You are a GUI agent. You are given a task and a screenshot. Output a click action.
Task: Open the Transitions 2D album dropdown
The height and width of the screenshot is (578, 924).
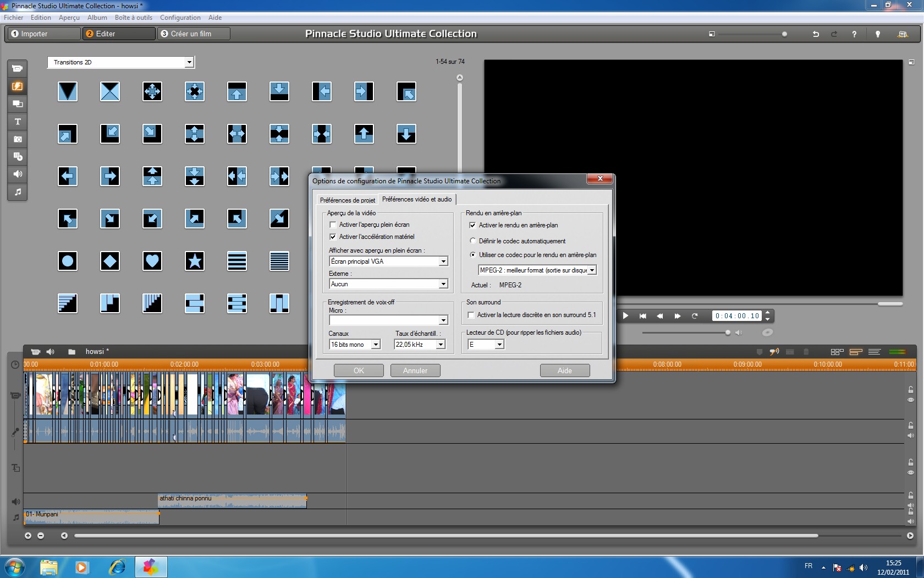189,62
